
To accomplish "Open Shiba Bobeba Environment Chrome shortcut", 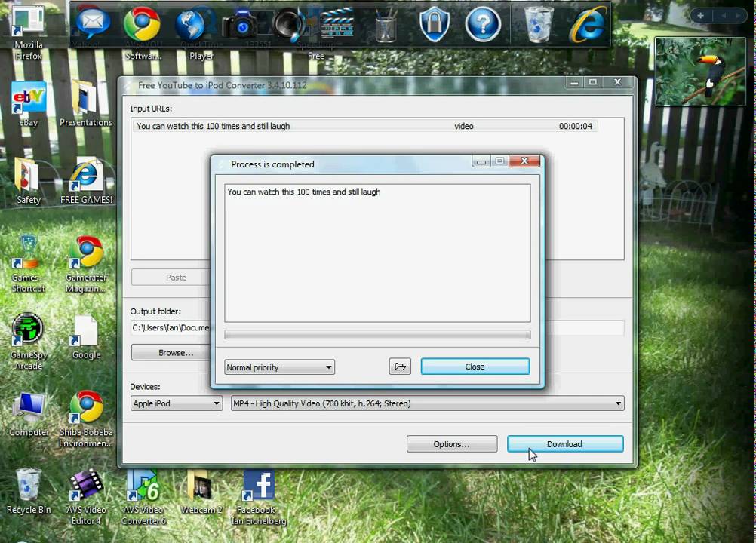I will coord(86,419).
